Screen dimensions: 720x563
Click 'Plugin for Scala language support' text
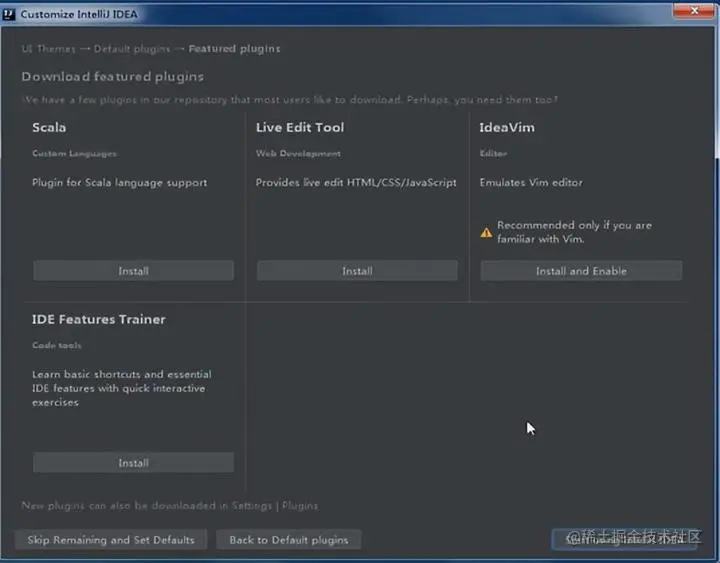119,183
